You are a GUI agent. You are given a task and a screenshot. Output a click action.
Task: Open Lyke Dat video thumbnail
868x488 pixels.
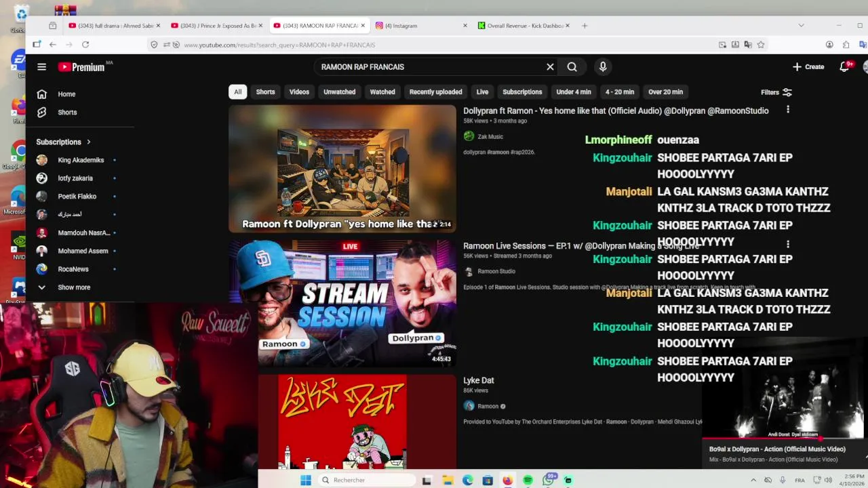(342, 422)
